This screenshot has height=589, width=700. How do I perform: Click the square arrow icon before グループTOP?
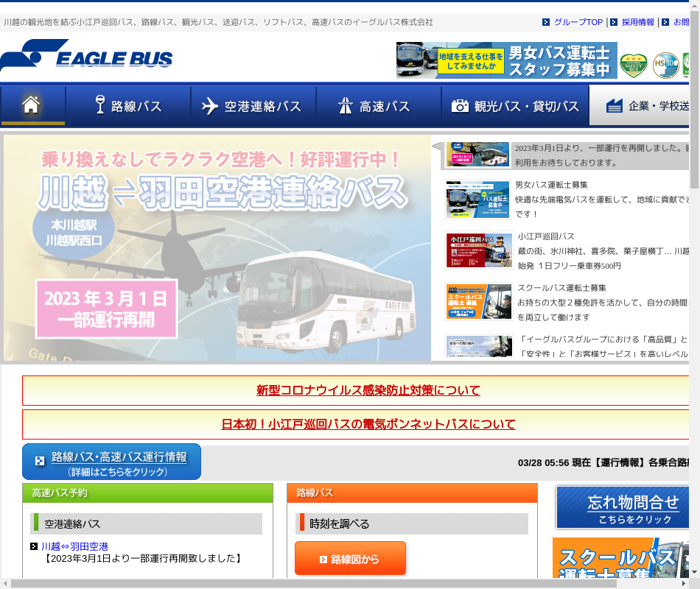[x=545, y=22]
